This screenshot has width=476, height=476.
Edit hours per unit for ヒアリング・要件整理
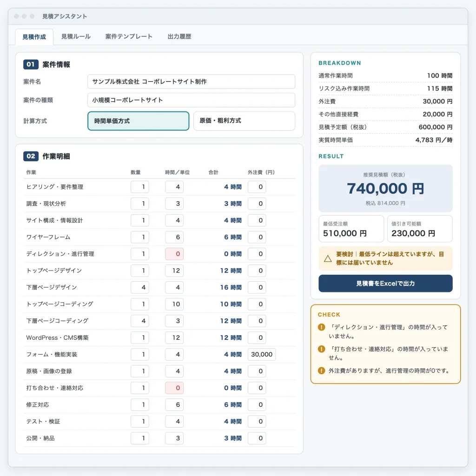pyautogui.click(x=174, y=187)
